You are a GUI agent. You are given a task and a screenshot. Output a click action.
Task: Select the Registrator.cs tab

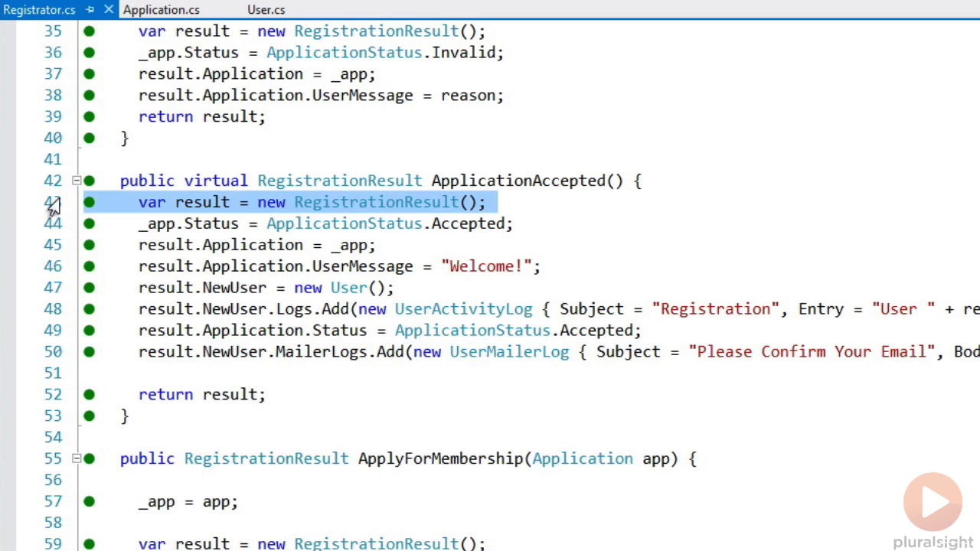(39, 10)
